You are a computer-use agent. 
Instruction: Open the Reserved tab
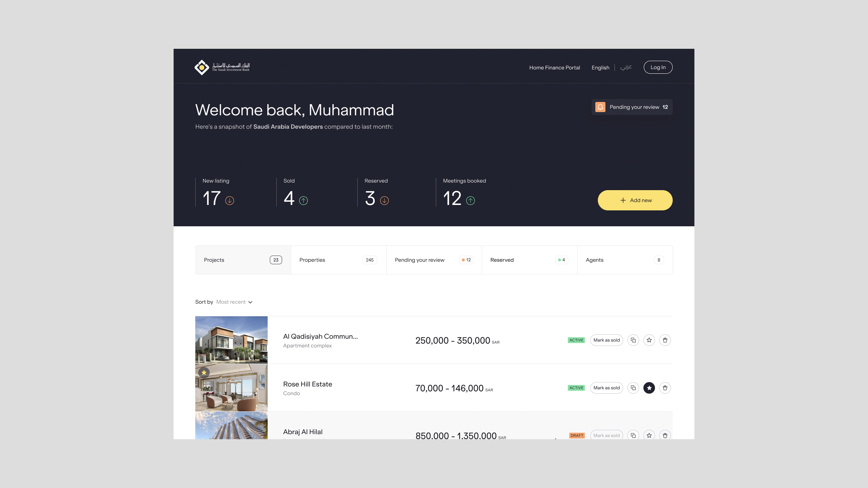tap(529, 260)
